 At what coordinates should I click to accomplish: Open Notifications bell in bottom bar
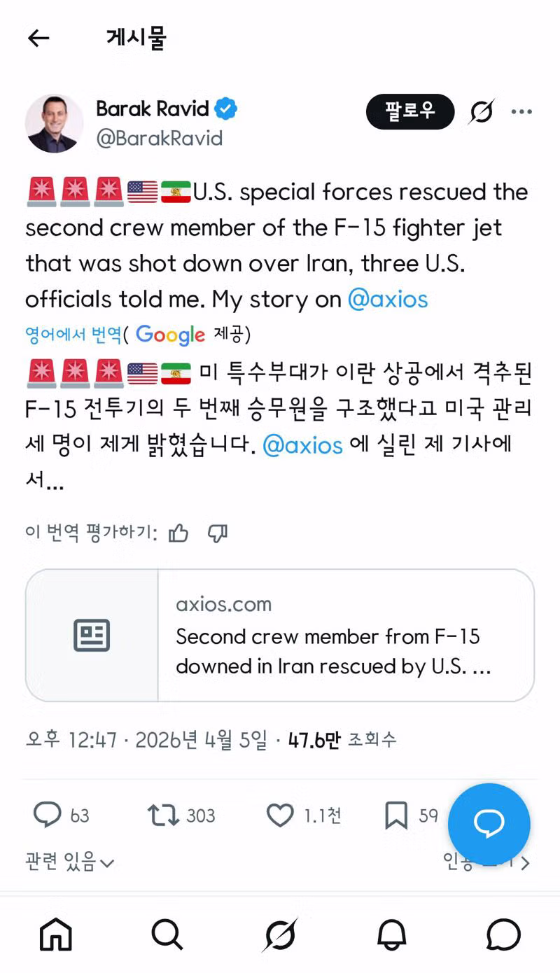click(392, 934)
